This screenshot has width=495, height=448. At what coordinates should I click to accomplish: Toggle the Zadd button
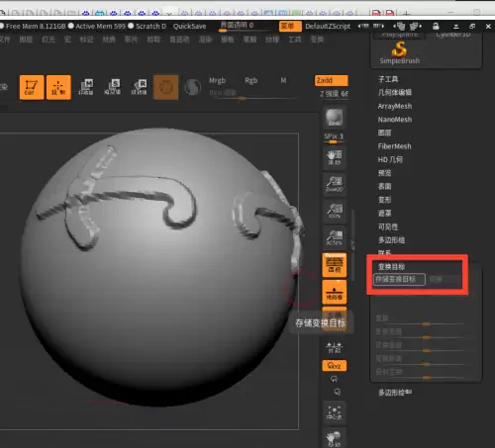coord(332,80)
